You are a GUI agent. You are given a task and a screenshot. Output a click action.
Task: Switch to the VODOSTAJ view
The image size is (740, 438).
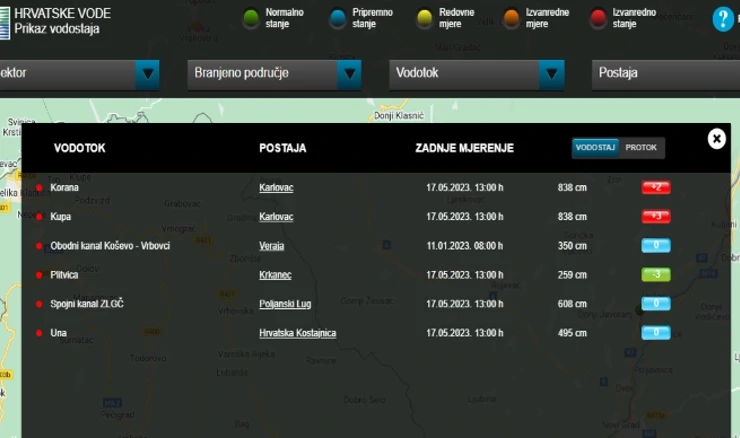point(595,148)
